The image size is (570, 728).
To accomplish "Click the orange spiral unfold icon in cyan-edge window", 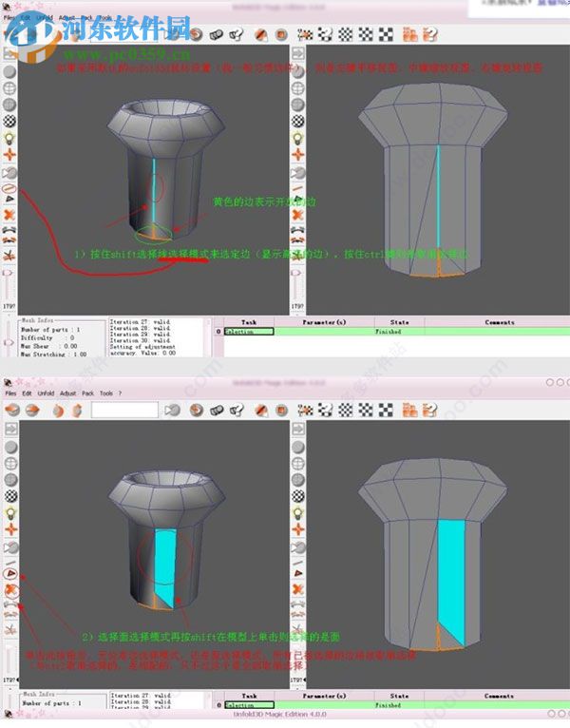I will (x=197, y=35).
